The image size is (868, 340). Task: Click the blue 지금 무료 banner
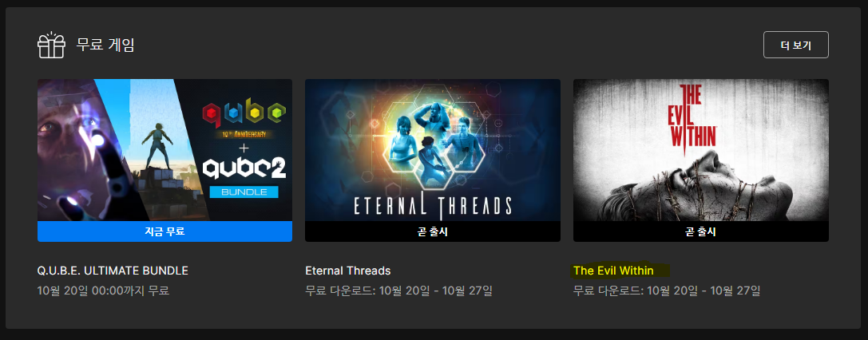pyautogui.click(x=165, y=231)
